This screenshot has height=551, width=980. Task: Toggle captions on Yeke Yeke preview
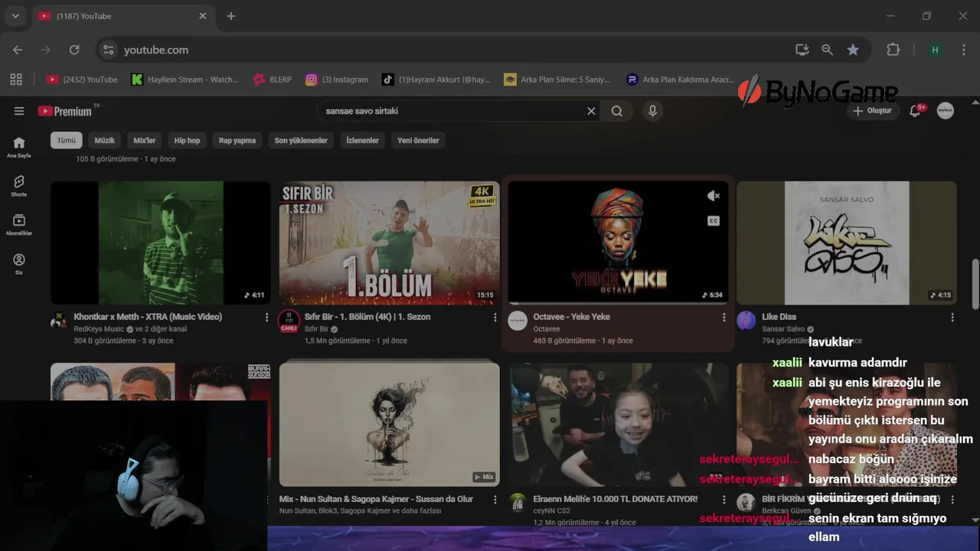pos(714,221)
